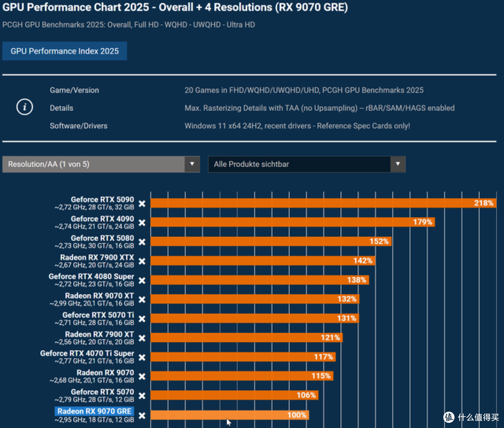Click the Geforce RTX 4090 179% bar
The width and height of the screenshot is (504, 428).
[293, 222]
